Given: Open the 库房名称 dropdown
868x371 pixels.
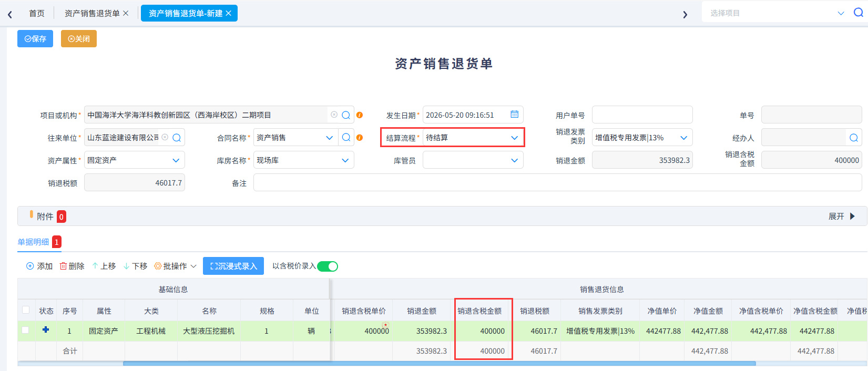Looking at the screenshot, I should click(345, 160).
